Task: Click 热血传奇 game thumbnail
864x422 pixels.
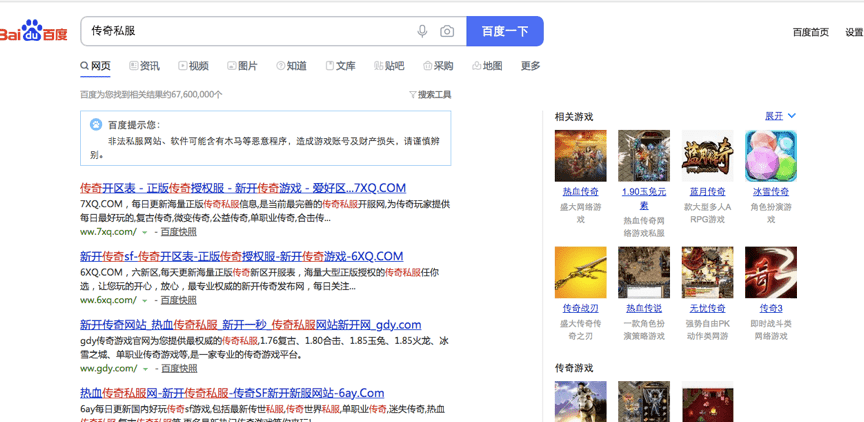Action: [x=580, y=156]
